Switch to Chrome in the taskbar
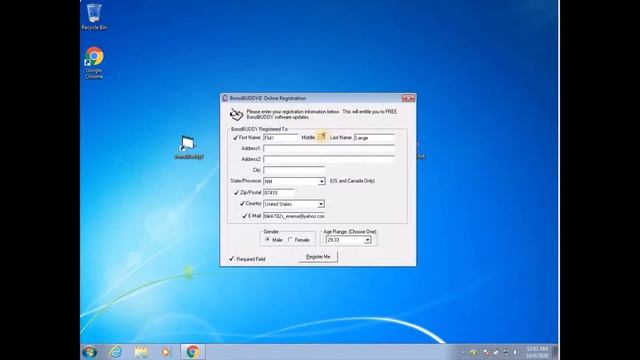The image size is (640, 360). click(193, 352)
